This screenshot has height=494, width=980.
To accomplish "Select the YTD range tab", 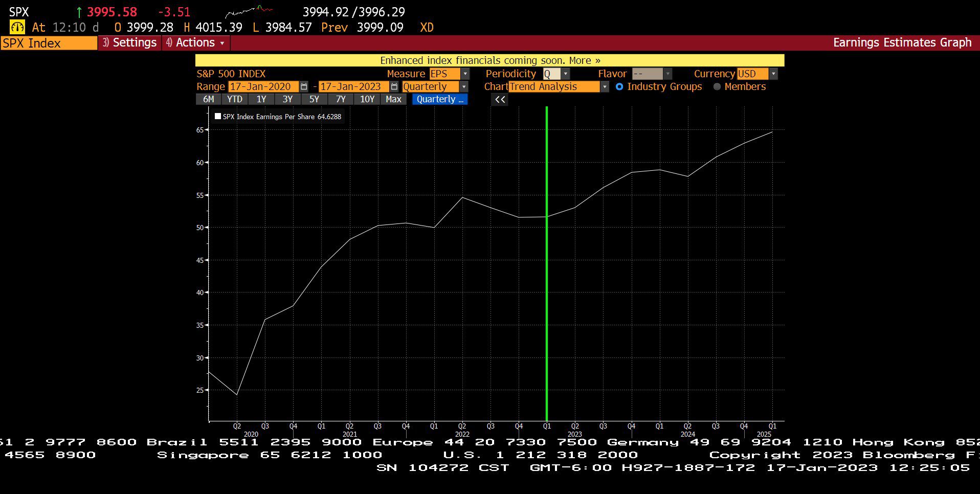I will tap(235, 99).
